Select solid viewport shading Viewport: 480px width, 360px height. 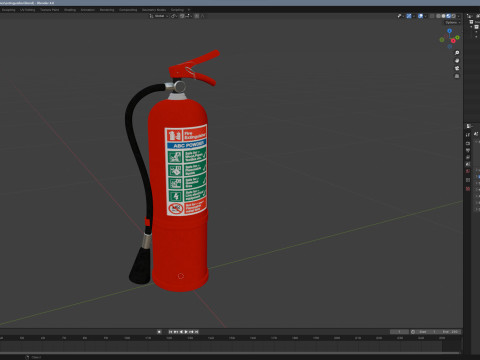[443, 16]
